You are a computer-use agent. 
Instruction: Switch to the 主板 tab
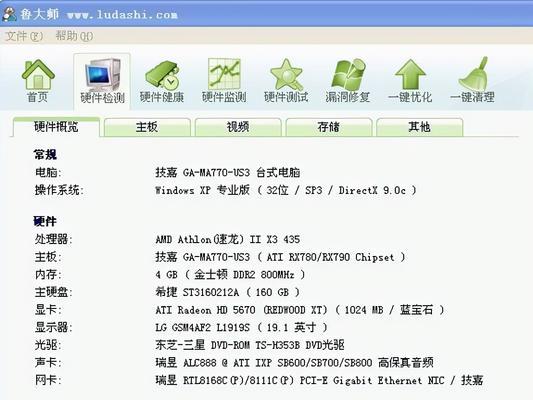coord(147,127)
